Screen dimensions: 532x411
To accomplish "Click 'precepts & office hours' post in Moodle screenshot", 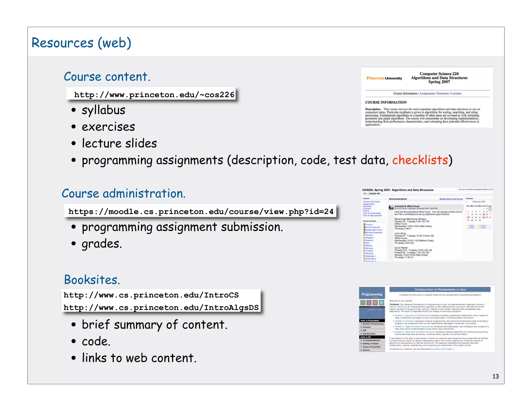I will tap(407, 206).
